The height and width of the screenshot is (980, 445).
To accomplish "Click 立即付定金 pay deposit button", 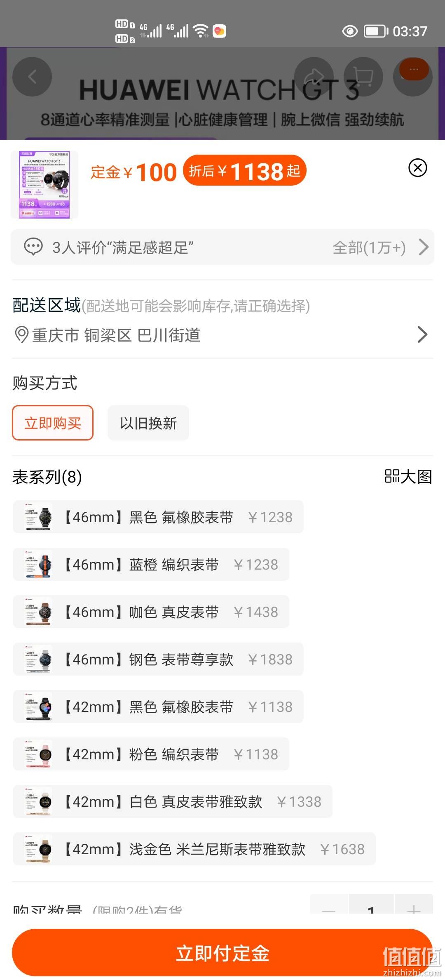I will [x=222, y=953].
